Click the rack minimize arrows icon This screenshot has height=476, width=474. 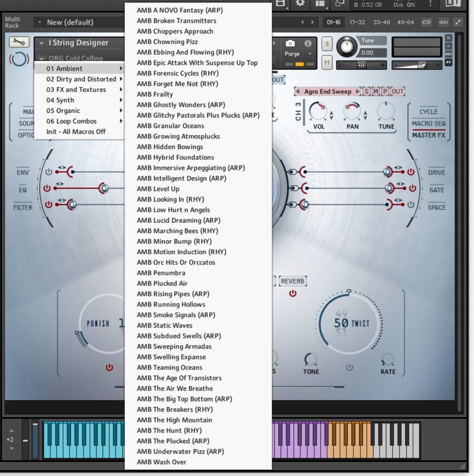458,22
